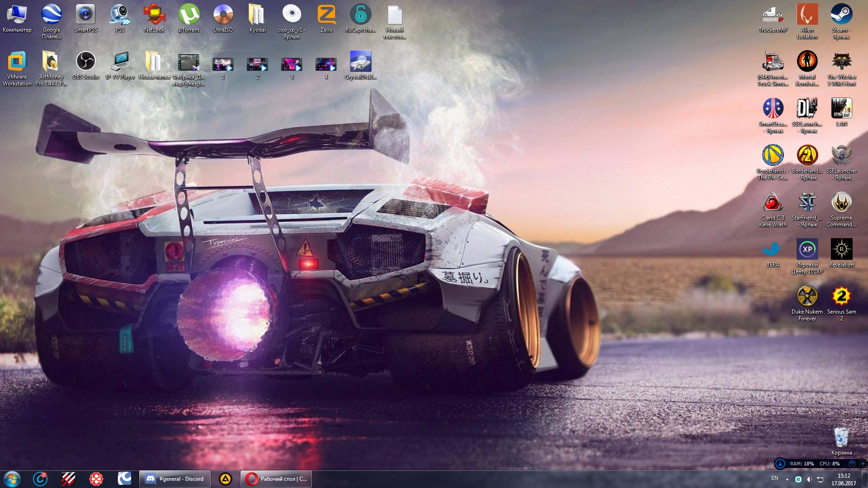
Task: Open the Kyodai folder
Action: point(257,19)
